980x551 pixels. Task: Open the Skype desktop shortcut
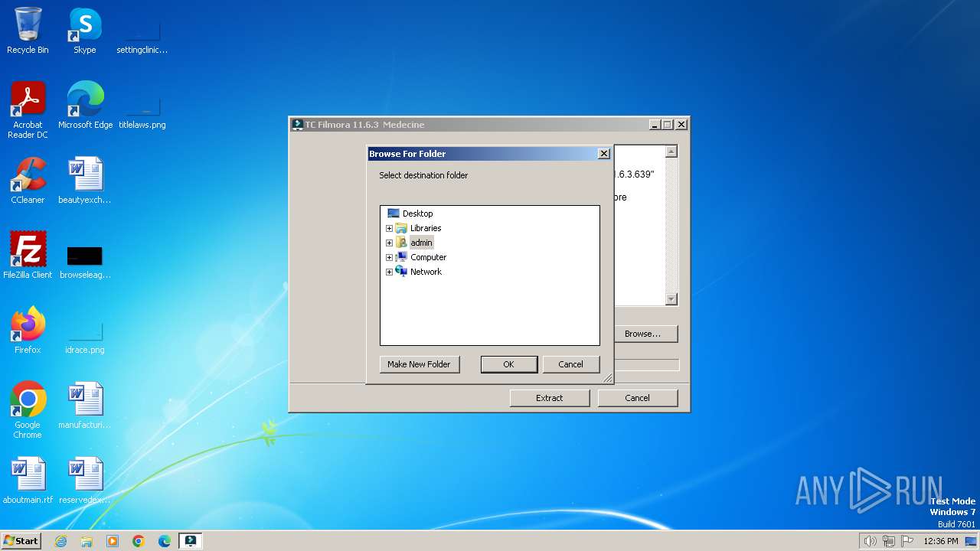point(84,31)
